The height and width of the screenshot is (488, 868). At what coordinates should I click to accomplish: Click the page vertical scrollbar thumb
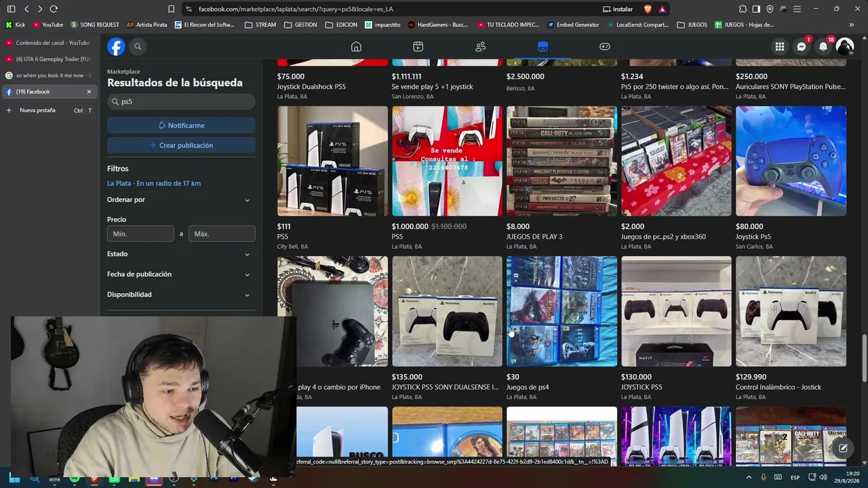[863, 358]
